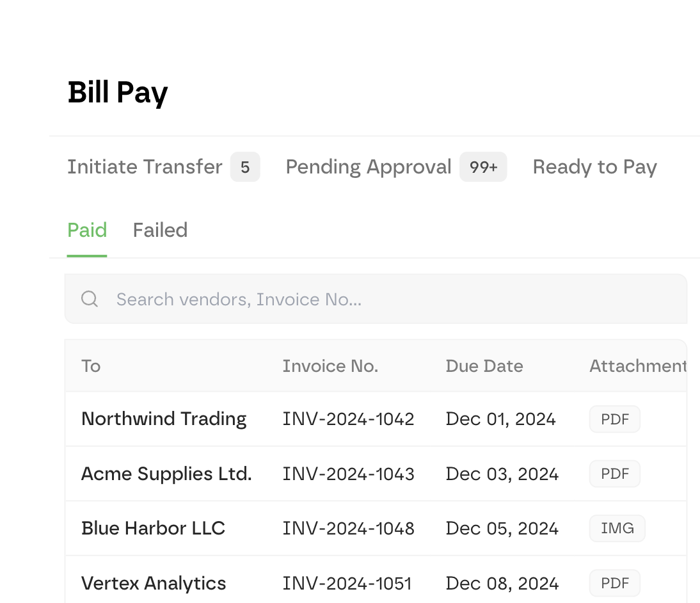Open the PDF attachment for Vertex Analytics
Image resolution: width=700 pixels, height=603 pixels.
[x=614, y=583]
